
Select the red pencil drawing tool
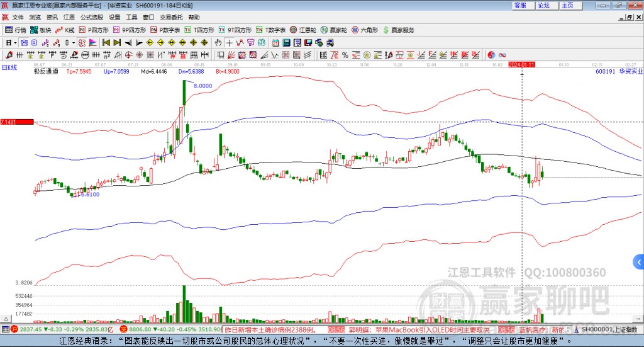click(9, 55)
